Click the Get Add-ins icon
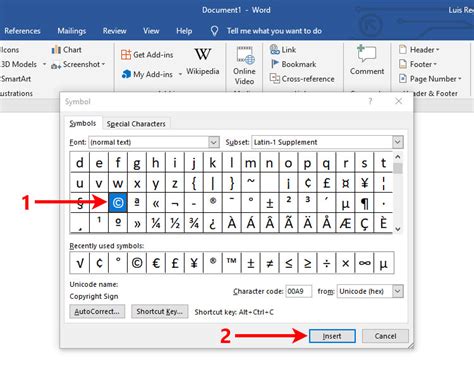Viewport: 474px width, 379px height. (126, 55)
